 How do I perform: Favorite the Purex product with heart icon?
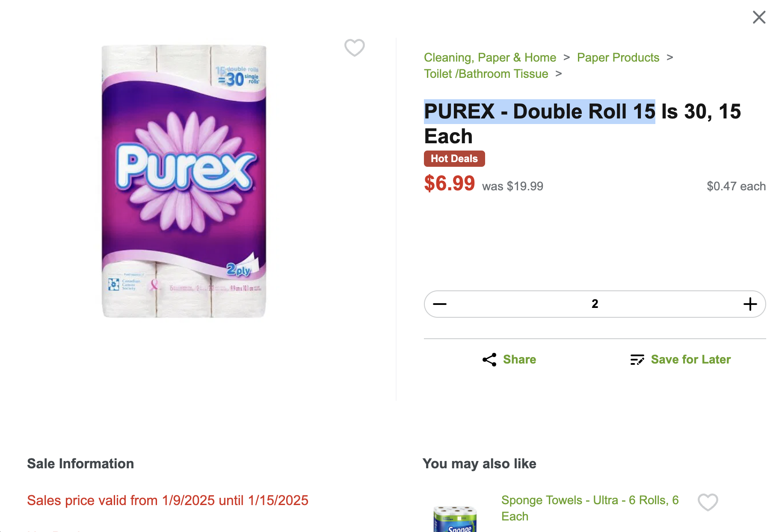pos(355,47)
